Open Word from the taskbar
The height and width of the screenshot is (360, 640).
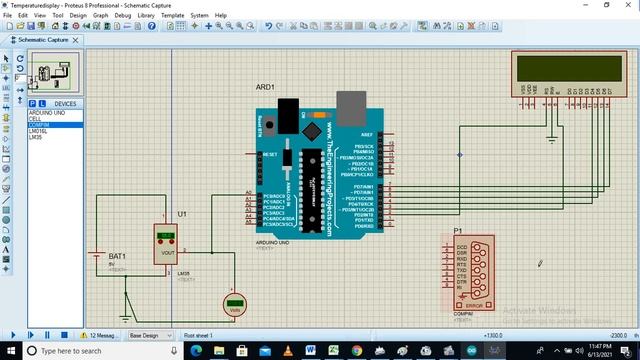pos(310,351)
